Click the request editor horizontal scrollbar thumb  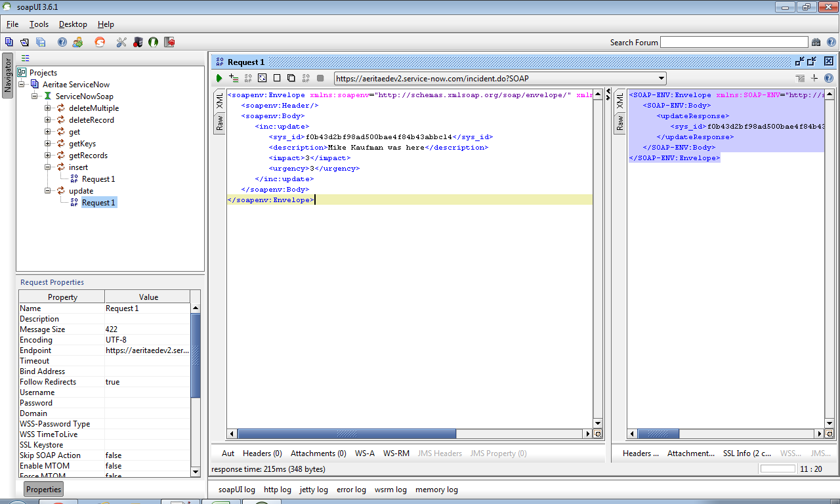346,434
